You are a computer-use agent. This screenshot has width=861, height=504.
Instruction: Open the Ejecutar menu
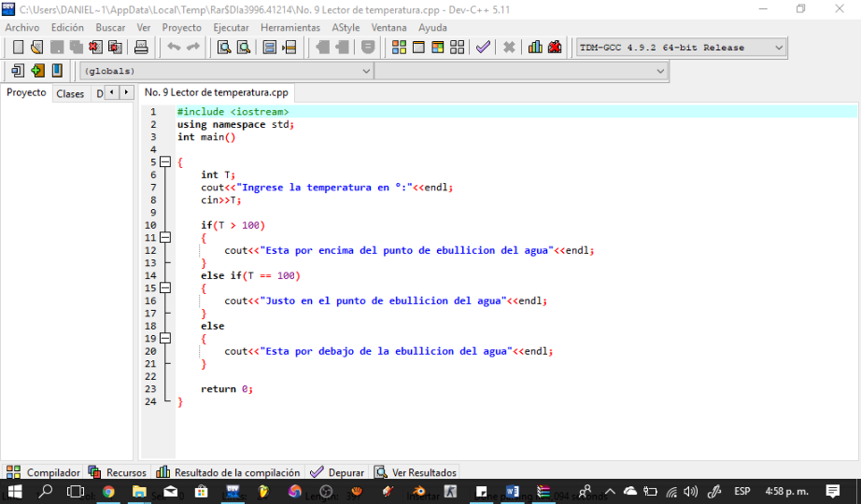click(231, 27)
